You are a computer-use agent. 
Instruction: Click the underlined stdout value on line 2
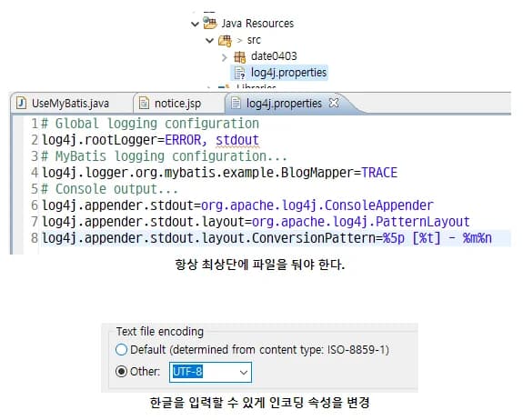tap(237, 140)
